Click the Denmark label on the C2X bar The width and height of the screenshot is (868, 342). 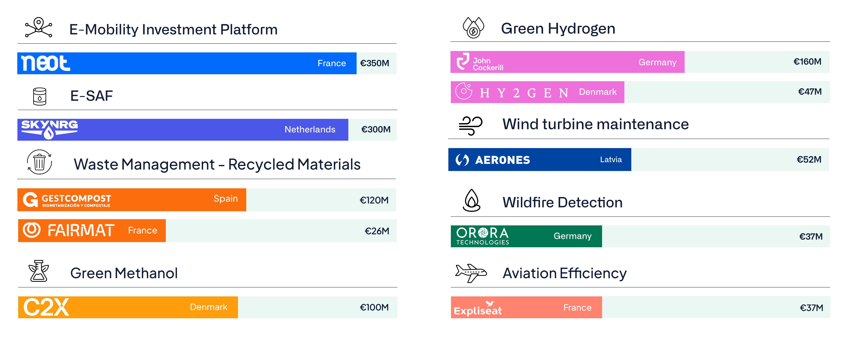tap(209, 307)
